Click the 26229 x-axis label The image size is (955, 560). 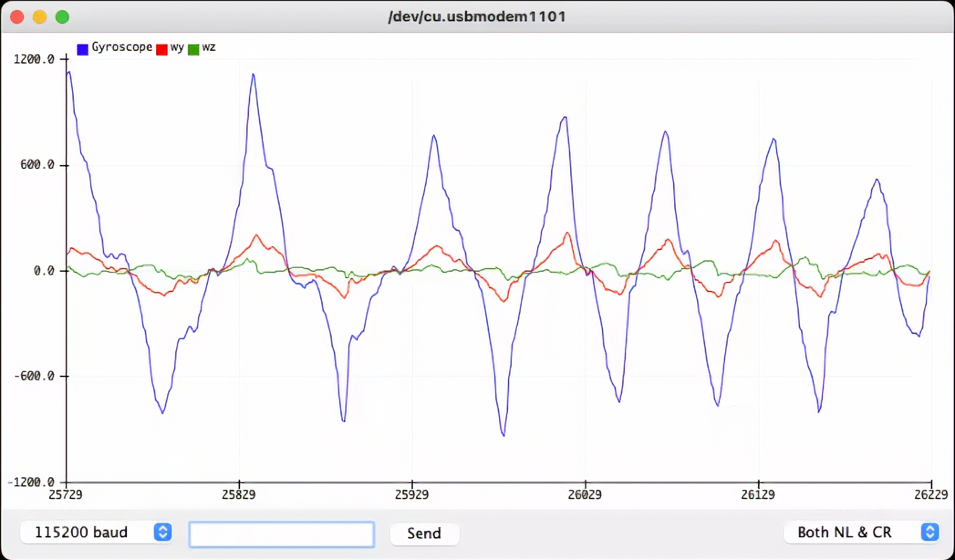[x=931, y=494]
